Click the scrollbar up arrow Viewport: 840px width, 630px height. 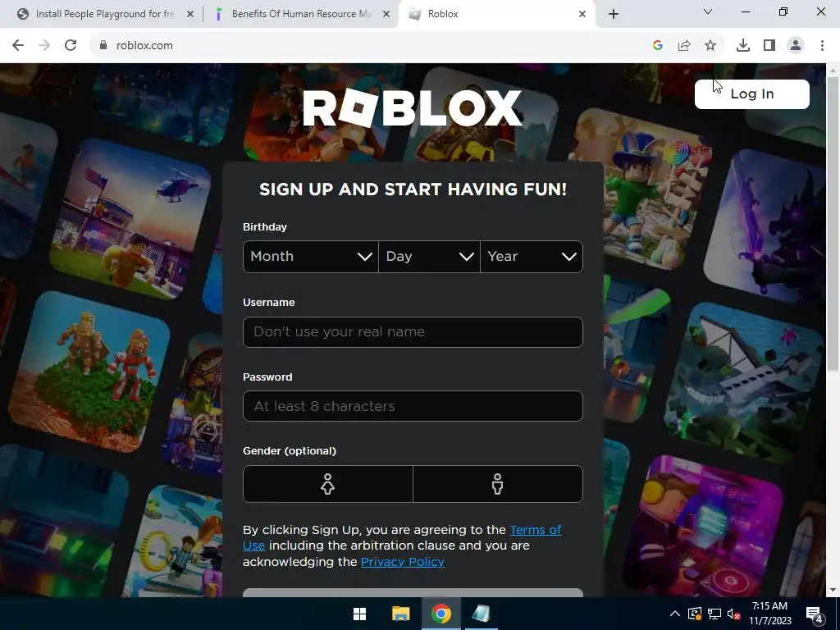click(x=833, y=70)
